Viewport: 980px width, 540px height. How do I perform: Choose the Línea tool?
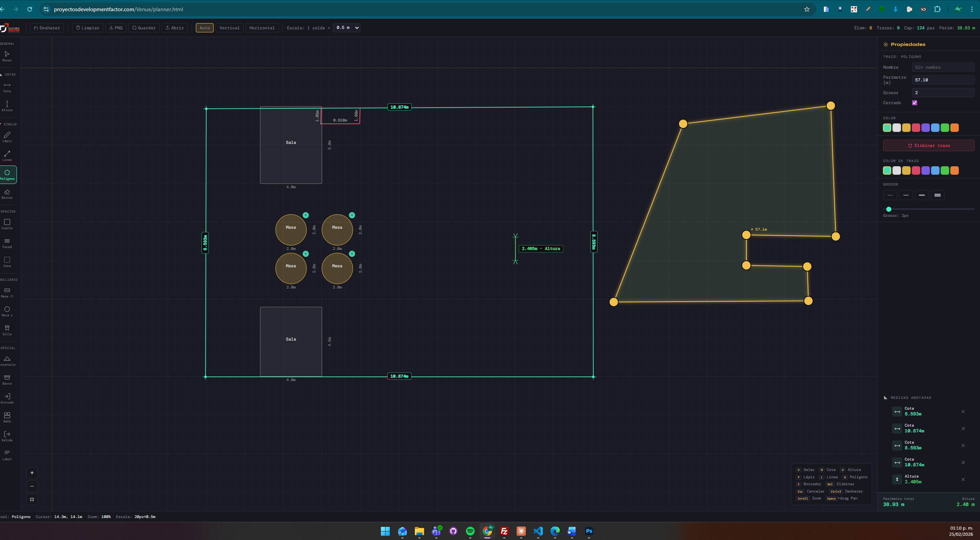click(7, 156)
